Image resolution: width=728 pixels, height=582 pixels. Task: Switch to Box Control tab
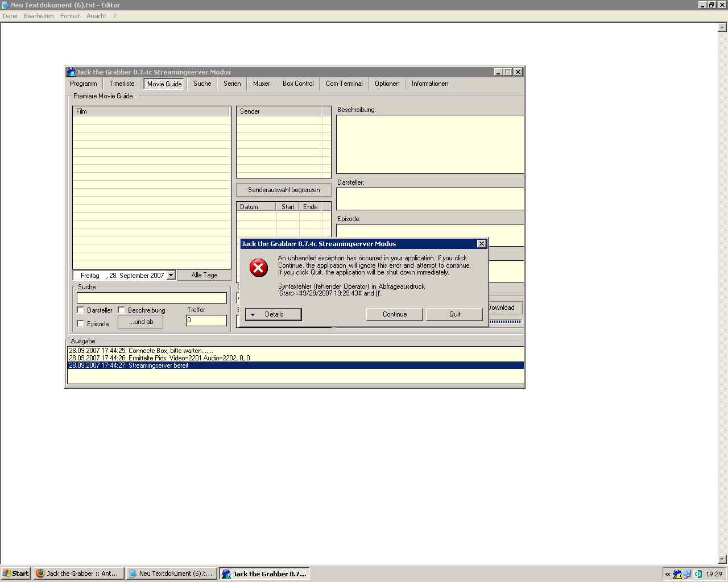click(x=298, y=84)
